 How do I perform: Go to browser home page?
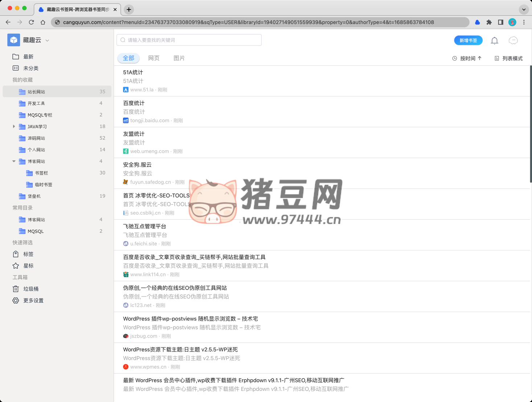(x=43, y=22)
